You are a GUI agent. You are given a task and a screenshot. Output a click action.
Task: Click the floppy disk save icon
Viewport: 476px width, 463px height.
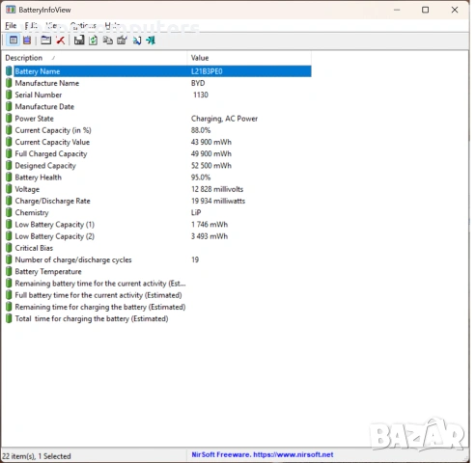pos(79,41)
